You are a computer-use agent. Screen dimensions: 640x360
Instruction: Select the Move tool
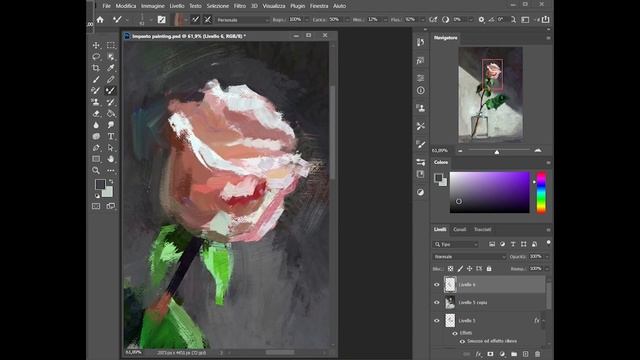[x=96, y=45]
